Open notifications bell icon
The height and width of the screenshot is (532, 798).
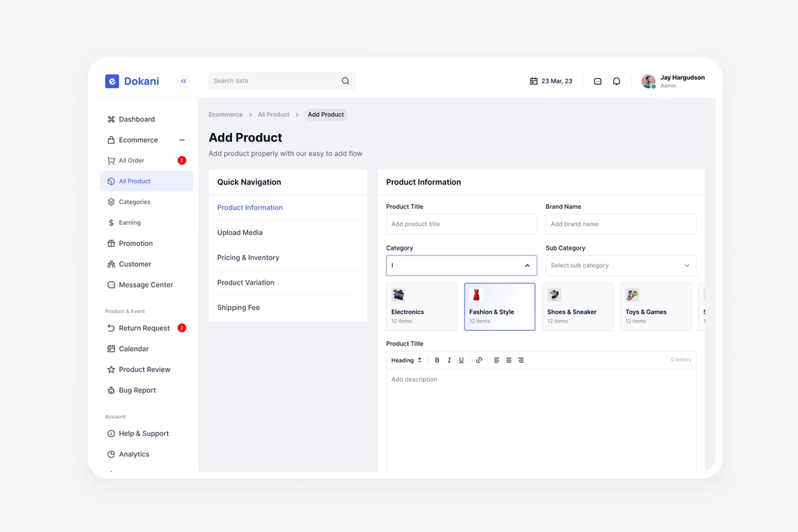[616, 81]
